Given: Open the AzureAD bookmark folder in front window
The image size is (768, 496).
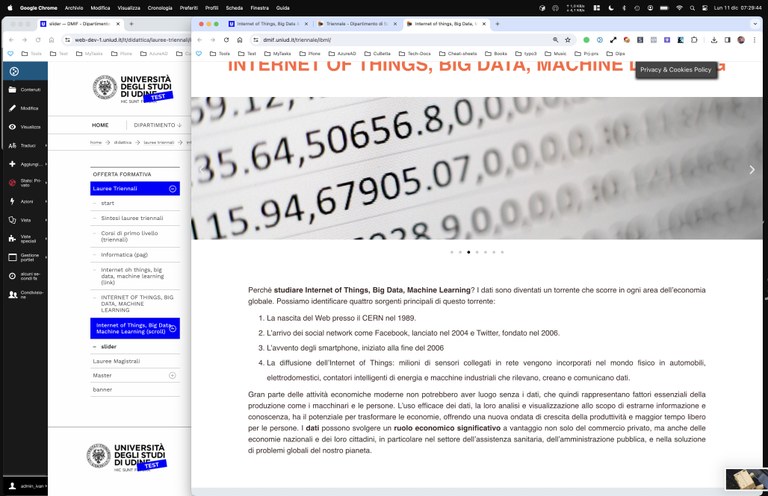Looking at the screenshot, I should 342,53.
